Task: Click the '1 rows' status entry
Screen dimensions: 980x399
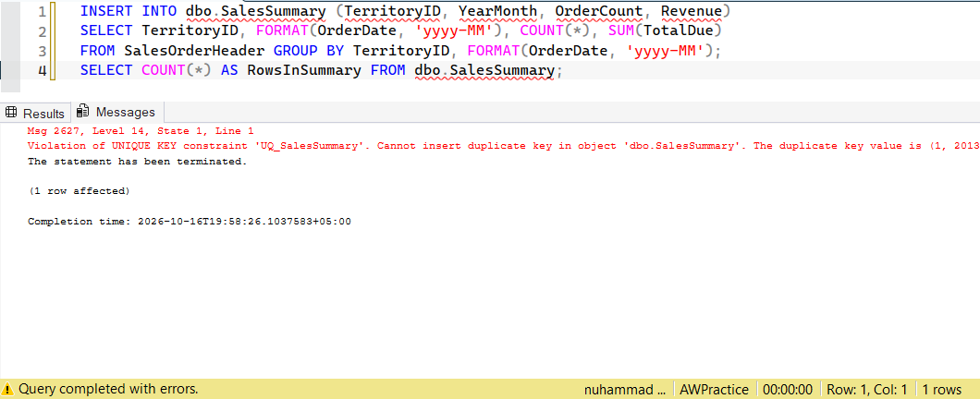Action: tap(942, 389)
